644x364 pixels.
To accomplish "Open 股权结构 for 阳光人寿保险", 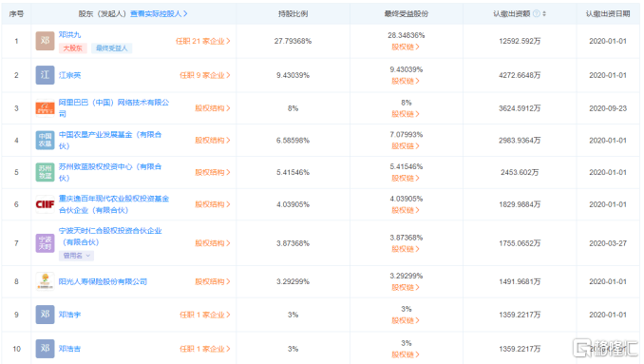I will click(x=213, y=281).
